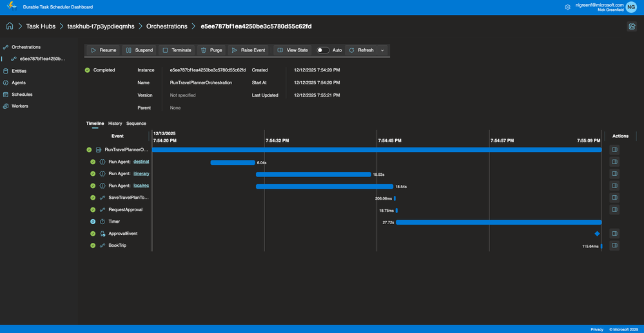Open Entities in the sidebar

[x=19, y=71]
